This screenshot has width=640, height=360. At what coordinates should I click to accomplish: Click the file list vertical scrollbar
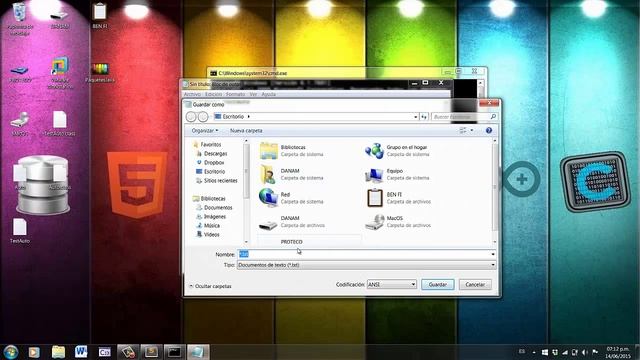pyautogui.click(x=495, y=191)
